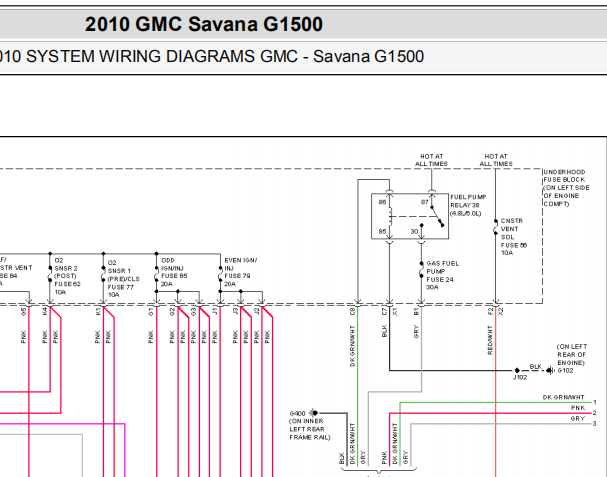This screenshot has width=607, height=477.
Task: Click relay terminal 86 label
Action: click(x=382, y=202)
